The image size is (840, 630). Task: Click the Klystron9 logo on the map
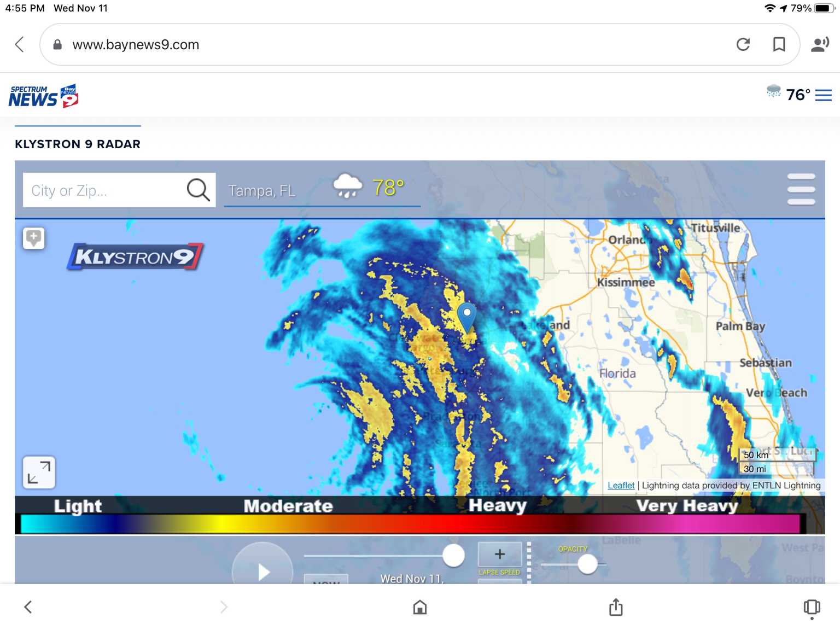coord(135,256)
